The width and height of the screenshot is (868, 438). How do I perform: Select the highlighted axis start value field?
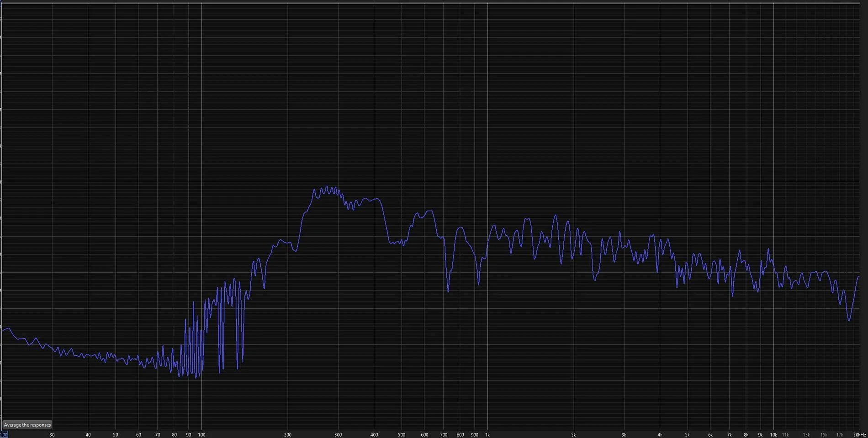tap(4, 435)
